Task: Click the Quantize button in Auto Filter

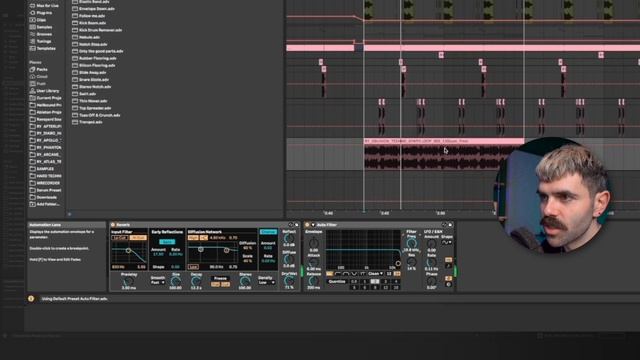Action: tap(337, 282)
